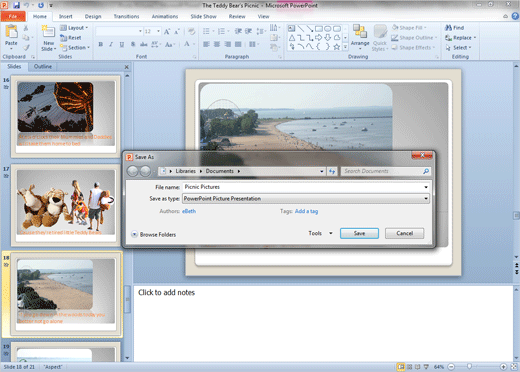Open Layout dropdown

(x=74, y=28)
